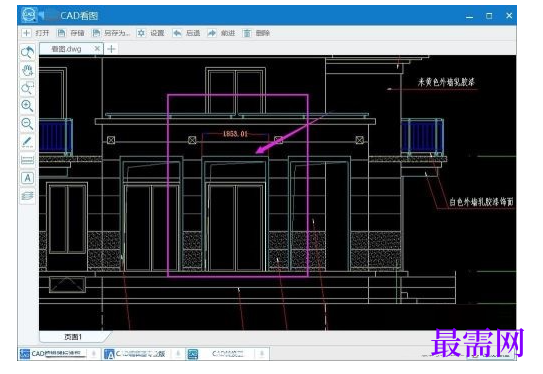Open the layers tool in sidebar
This screenshot has height=374, width=543.
tap(27, 196)
